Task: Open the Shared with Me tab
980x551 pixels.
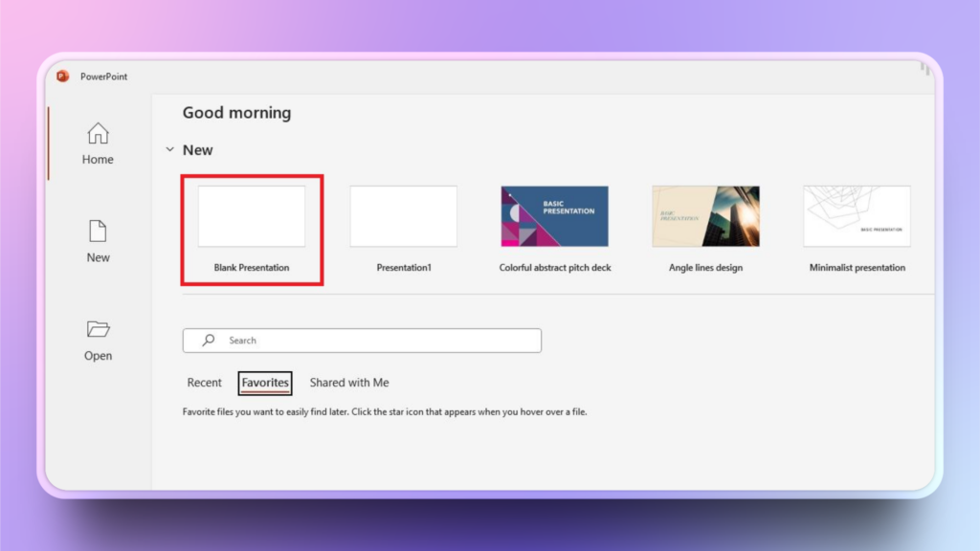Action: point(349,383)
